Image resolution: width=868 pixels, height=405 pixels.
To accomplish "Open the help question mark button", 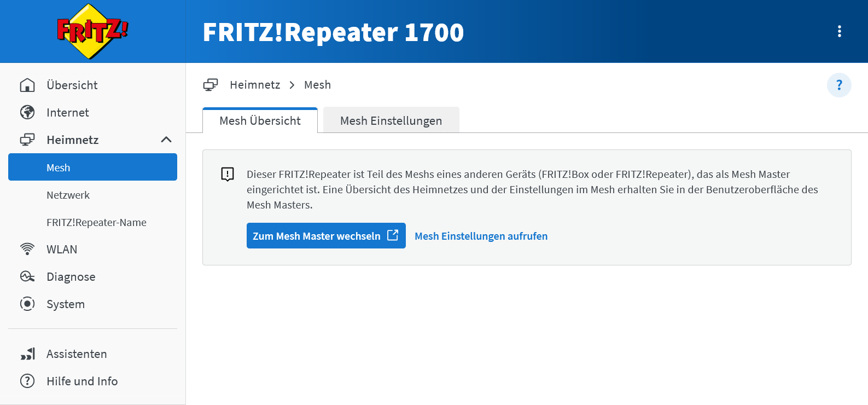I will (839, 85).
